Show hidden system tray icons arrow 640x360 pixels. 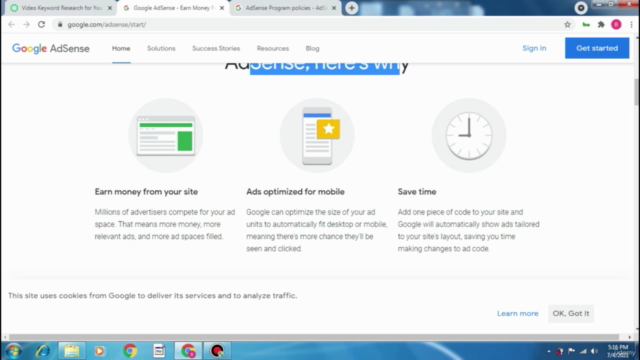click(x=549, y=351)
